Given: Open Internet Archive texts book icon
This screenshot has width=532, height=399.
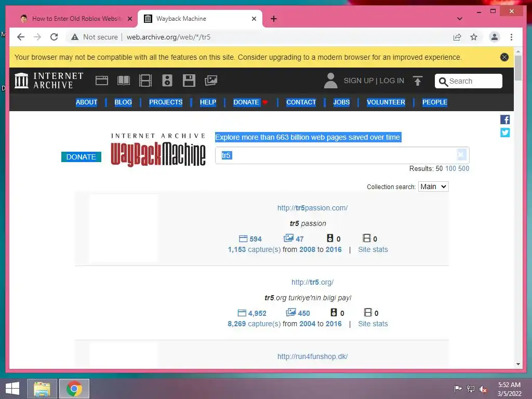Looking at the screenshot, I should click(x=124, y=81).
